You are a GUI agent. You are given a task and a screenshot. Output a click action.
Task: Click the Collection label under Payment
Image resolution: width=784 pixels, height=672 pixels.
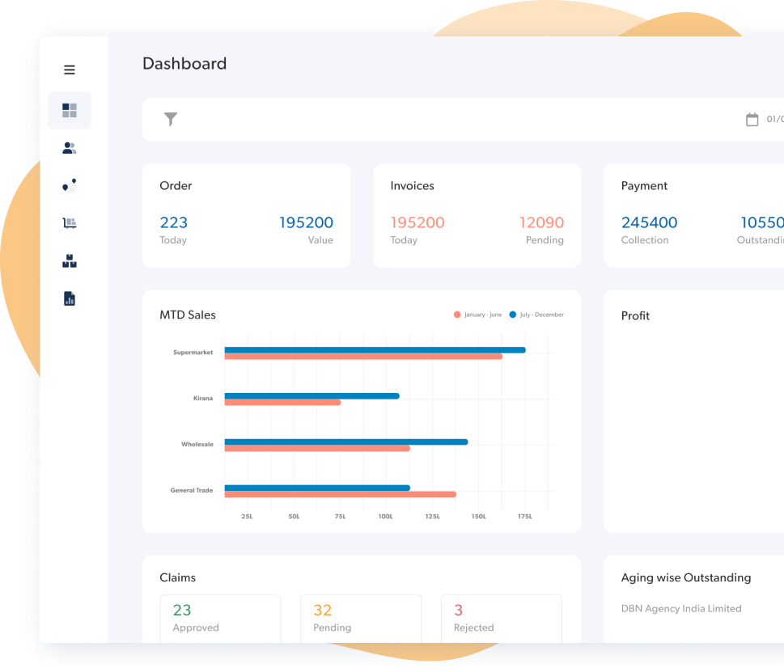click(x=645, y=240)
